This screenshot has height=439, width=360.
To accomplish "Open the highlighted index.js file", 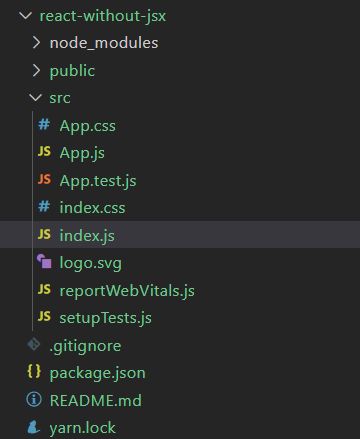I will [87, 236].
